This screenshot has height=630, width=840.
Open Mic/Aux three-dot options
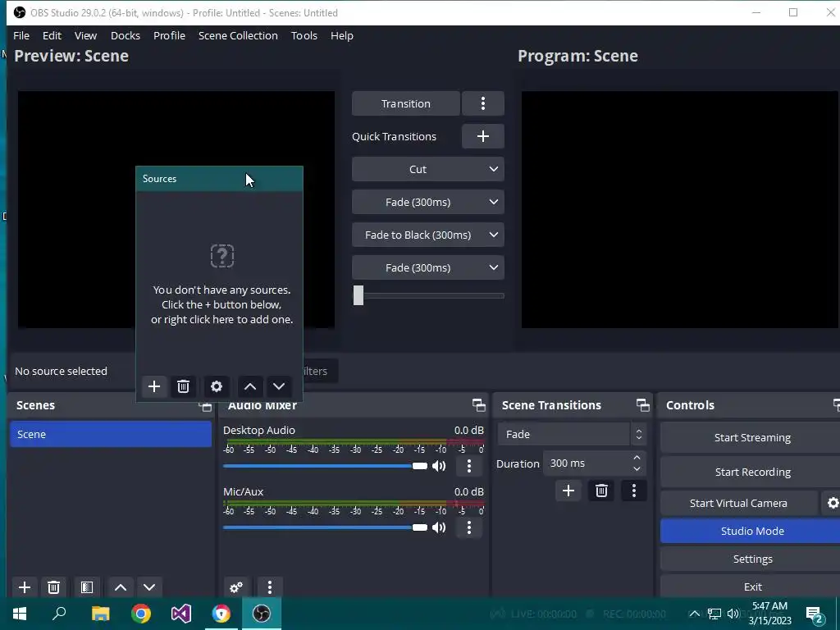pos(469,527)
